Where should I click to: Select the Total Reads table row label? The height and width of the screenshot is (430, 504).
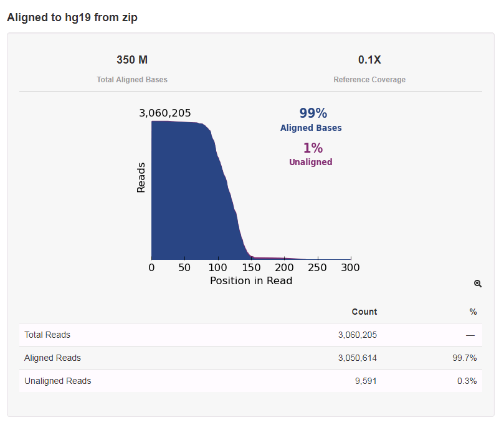coord(47,335)
